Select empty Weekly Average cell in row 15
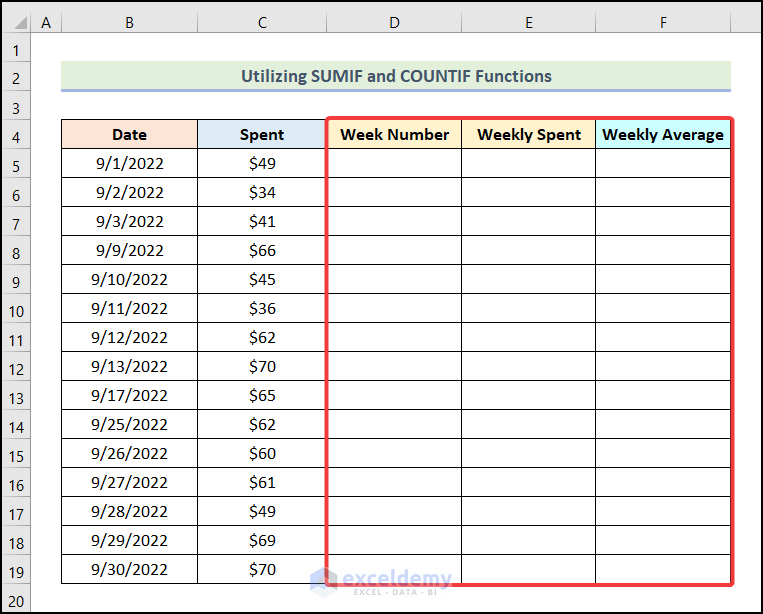Viewport: 763px width, 614px height. pyautogui.click(x=663, y=453)
